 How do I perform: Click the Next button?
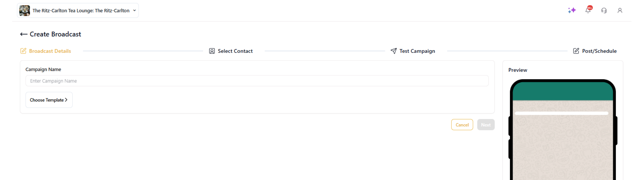485,125
